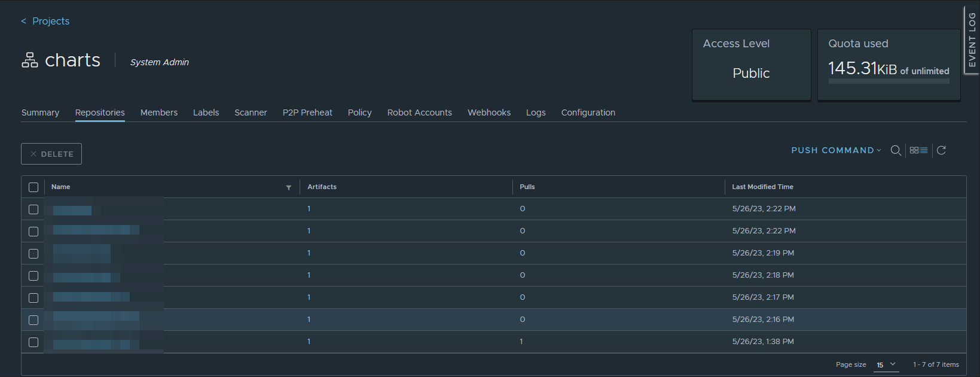This screenshot has width=980, height=377.
Task: Select the '5/26/23, 1:38 PM' cell
Action: (763, 342)
